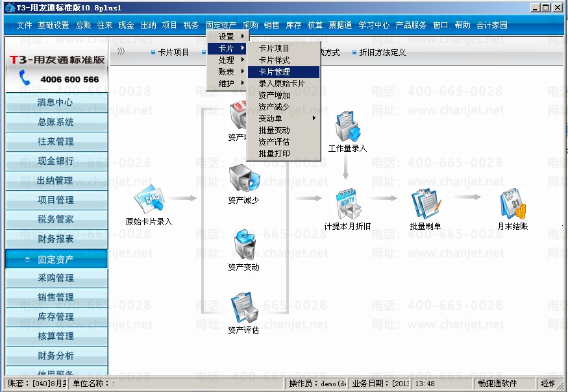Viewport: 568px width, 392px height.
Task: Open the 帮助 menu
Action: [462, 25]
